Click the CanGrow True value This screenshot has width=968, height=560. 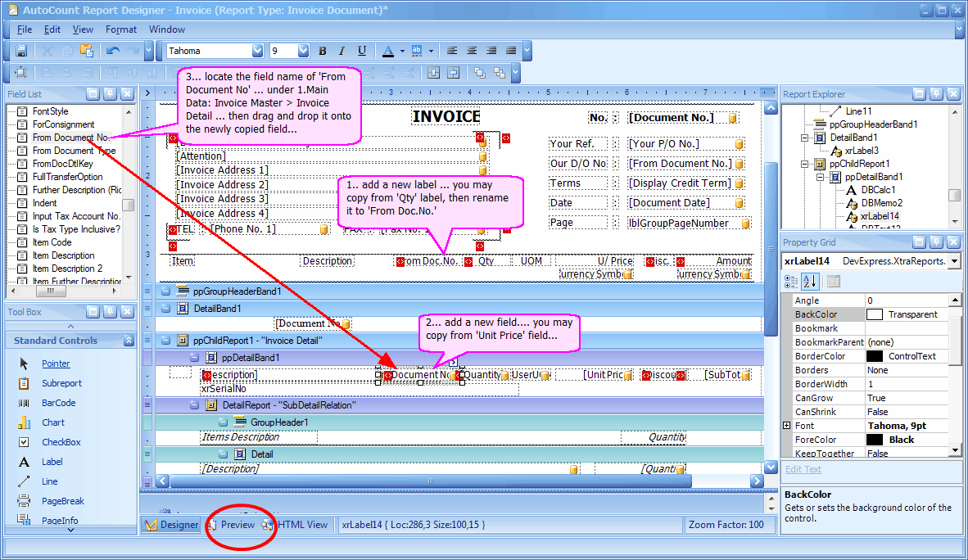[x=907, y=398]
